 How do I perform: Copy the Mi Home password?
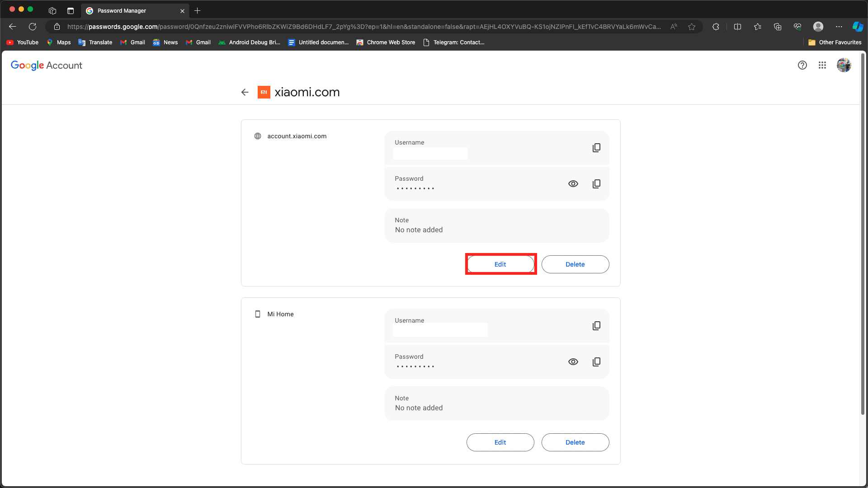(x=596, y=362)
